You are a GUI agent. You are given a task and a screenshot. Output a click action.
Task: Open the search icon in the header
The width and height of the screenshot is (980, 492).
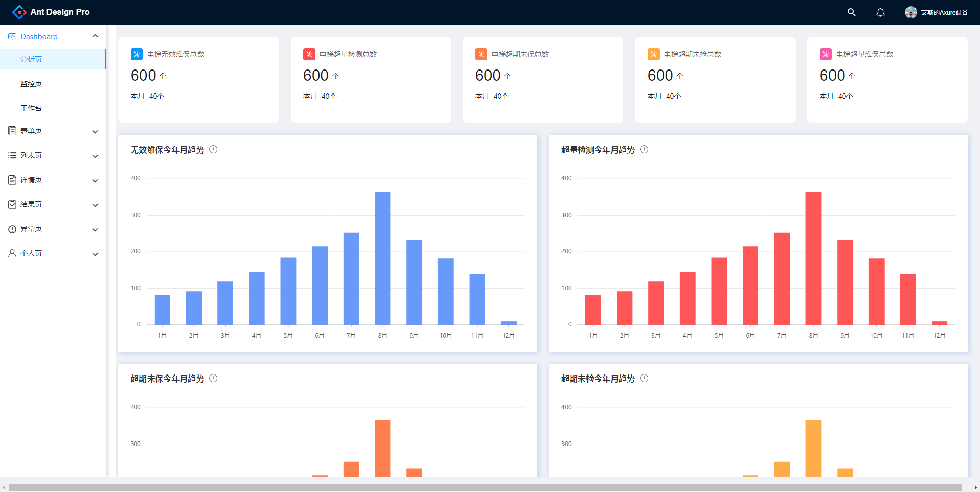point(851,12)
